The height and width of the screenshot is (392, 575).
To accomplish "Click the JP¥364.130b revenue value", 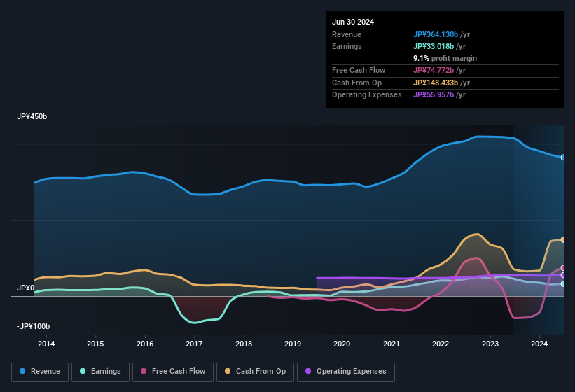I will pos(436,34).
